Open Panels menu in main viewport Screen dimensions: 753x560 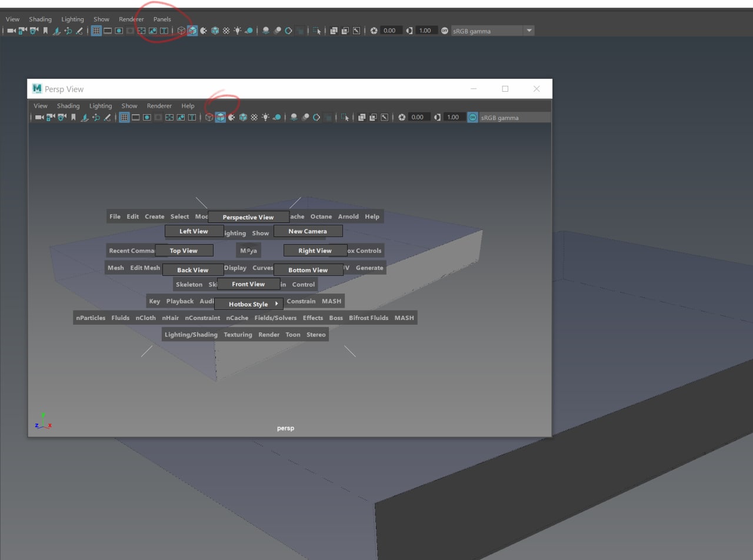(x=162, y=19)
